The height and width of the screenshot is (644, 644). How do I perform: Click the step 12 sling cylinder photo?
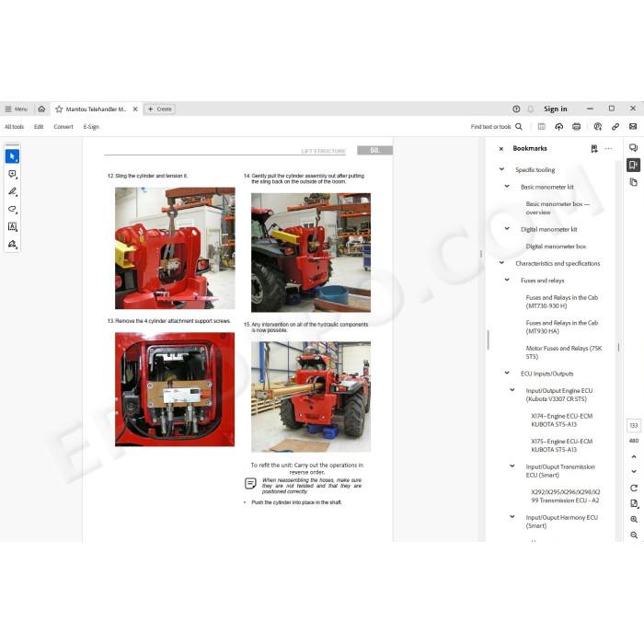tap(175, 248)
